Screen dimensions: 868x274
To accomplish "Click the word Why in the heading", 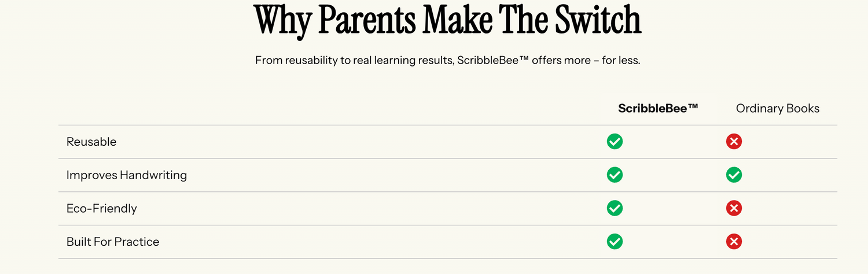I will click(x=283, y=22).
